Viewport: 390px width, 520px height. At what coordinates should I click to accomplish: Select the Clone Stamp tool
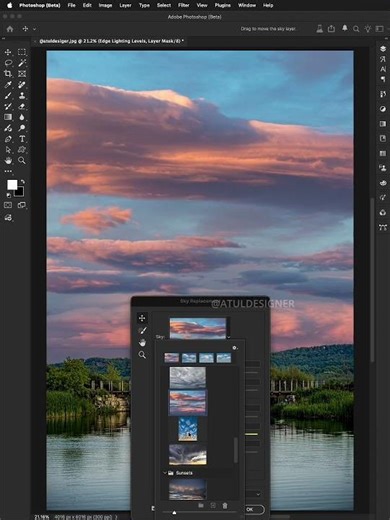pos(22,96)
